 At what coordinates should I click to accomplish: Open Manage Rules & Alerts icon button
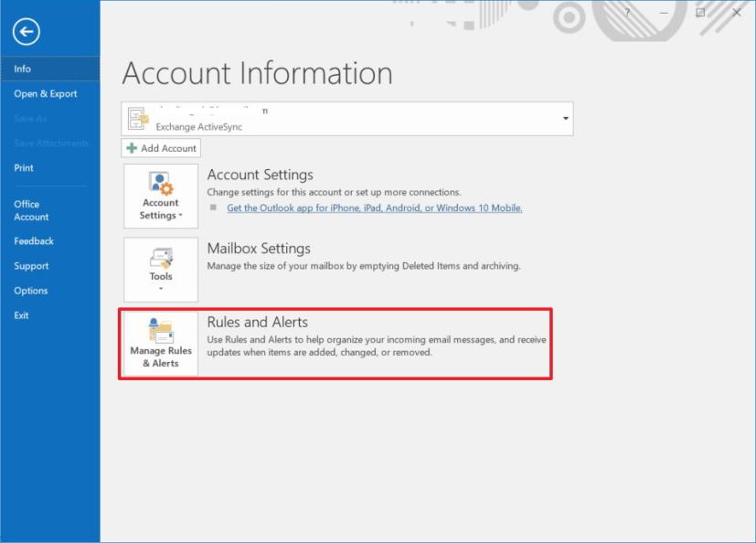click(161, 344)
